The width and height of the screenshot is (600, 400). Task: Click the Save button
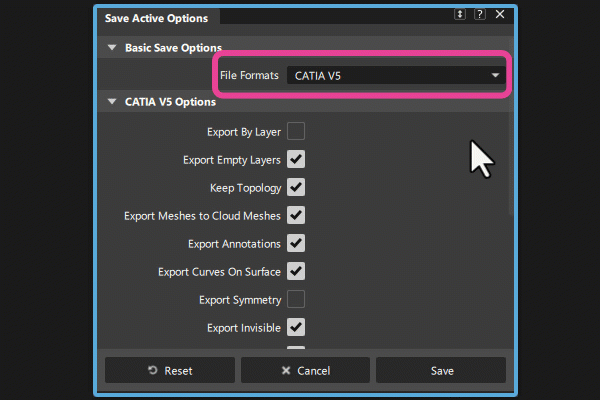click(x=442, y=370)
